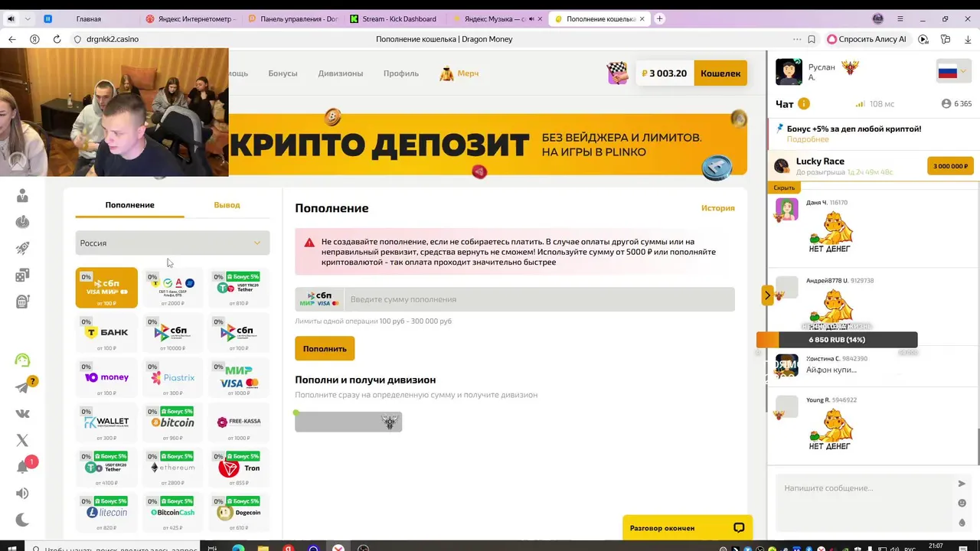
Task: Open a new browser tab with plus
Action: pos(660,19)
